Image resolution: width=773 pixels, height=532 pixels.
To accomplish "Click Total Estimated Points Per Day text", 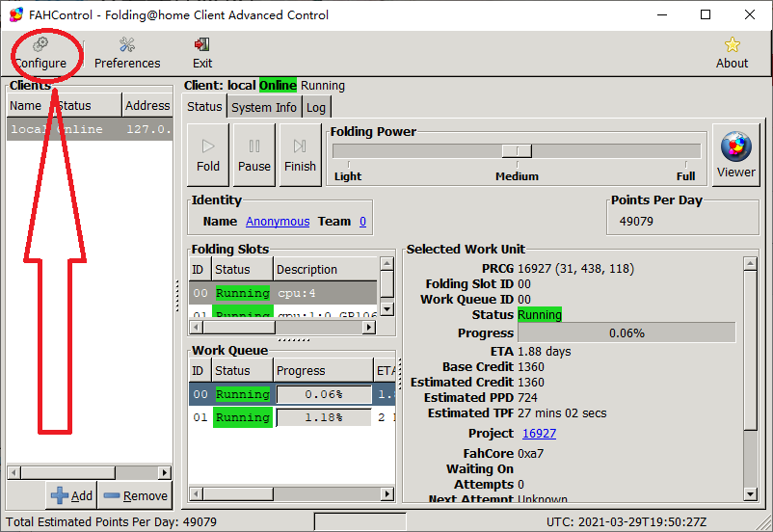I will 112,521.
